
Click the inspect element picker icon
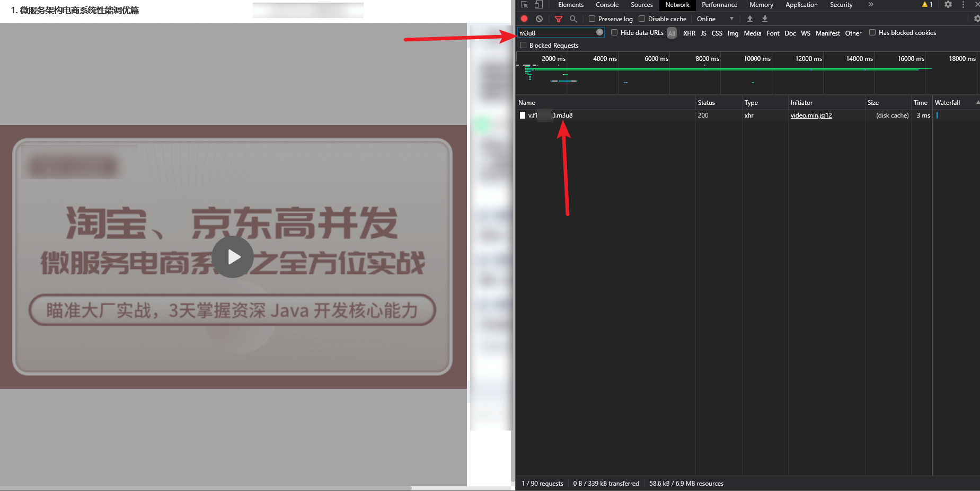(x=524, y=5)
